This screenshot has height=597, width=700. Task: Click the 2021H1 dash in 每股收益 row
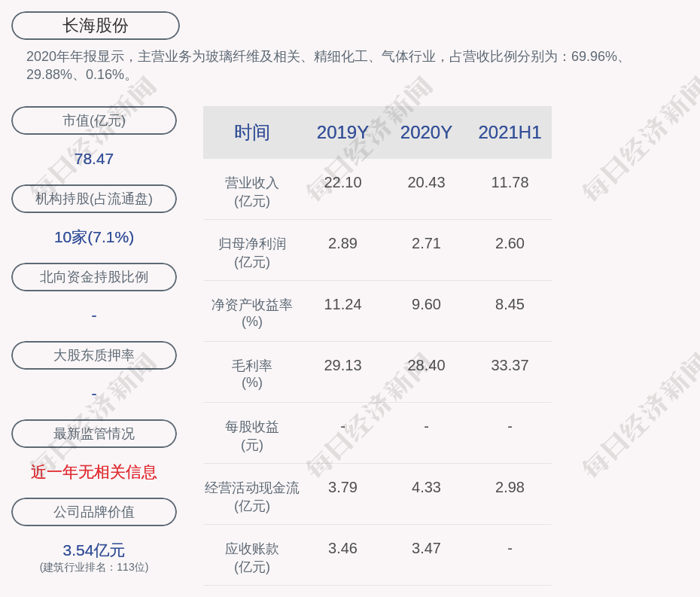(x=510, y=426)
